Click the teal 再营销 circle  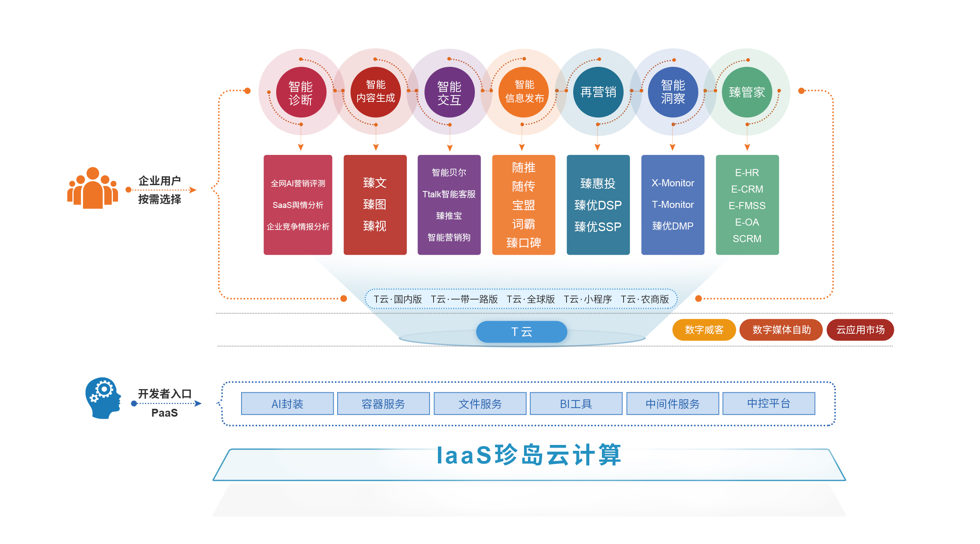598,92
